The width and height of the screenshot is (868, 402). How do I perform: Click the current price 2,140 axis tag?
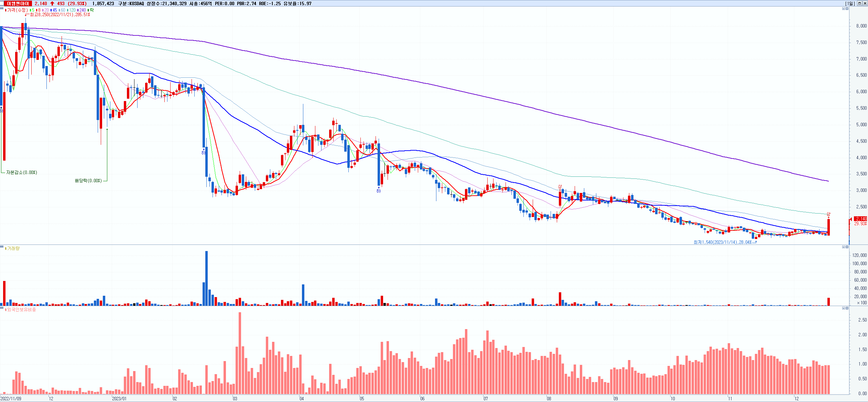click(861, 219)
